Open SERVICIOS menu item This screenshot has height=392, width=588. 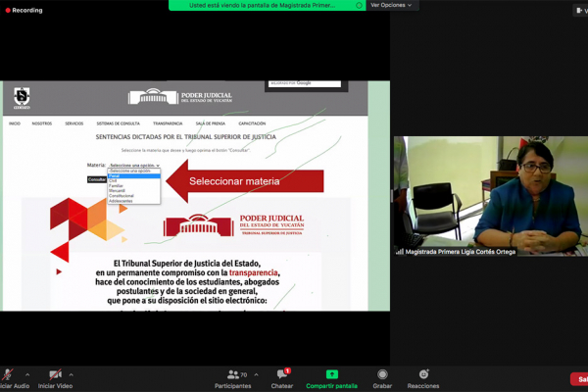(x=73, y=123)
